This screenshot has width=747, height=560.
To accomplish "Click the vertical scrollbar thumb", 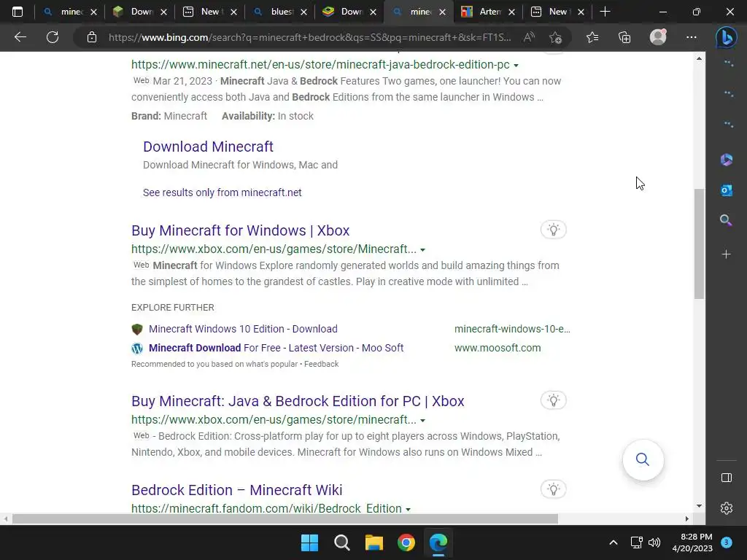I will [699, 244].
